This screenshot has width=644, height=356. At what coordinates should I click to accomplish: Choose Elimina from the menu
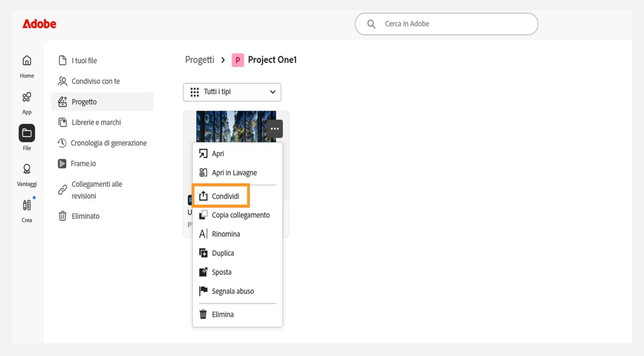point(237,314)
